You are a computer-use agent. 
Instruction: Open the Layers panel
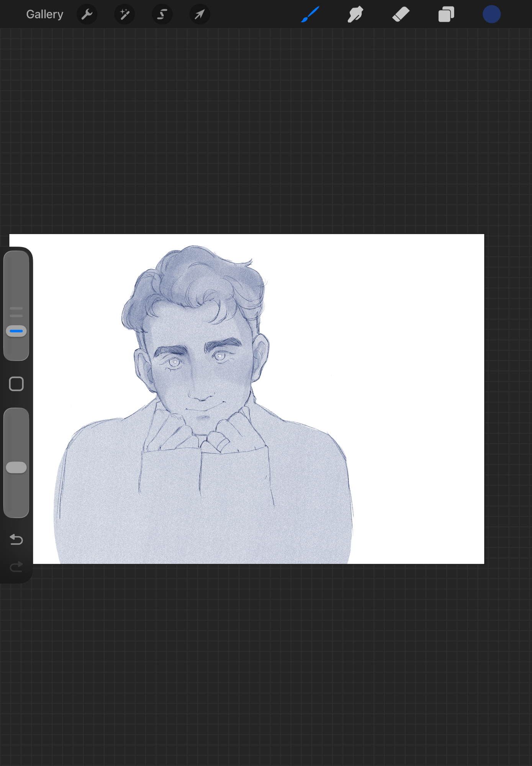click(x=446, y=15)
